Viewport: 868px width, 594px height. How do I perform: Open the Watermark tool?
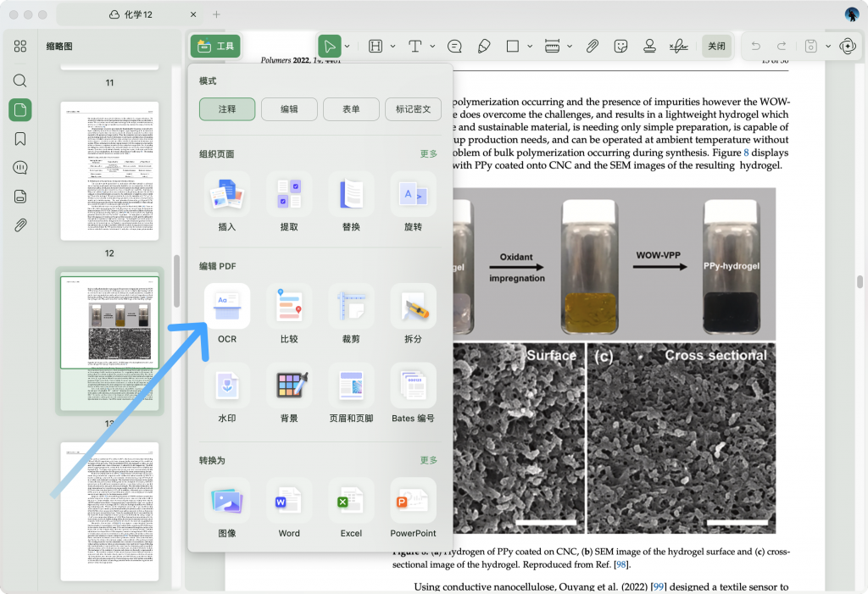[226, 386]
